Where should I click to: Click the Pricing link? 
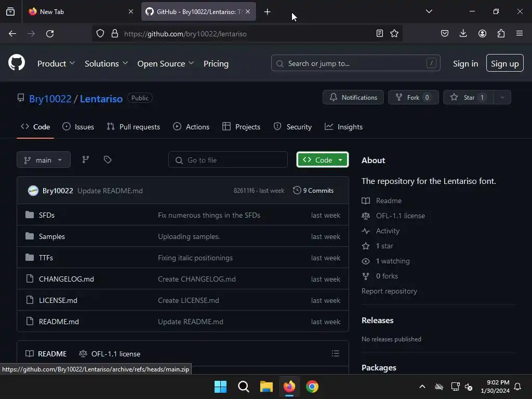(x=216, y=63)
